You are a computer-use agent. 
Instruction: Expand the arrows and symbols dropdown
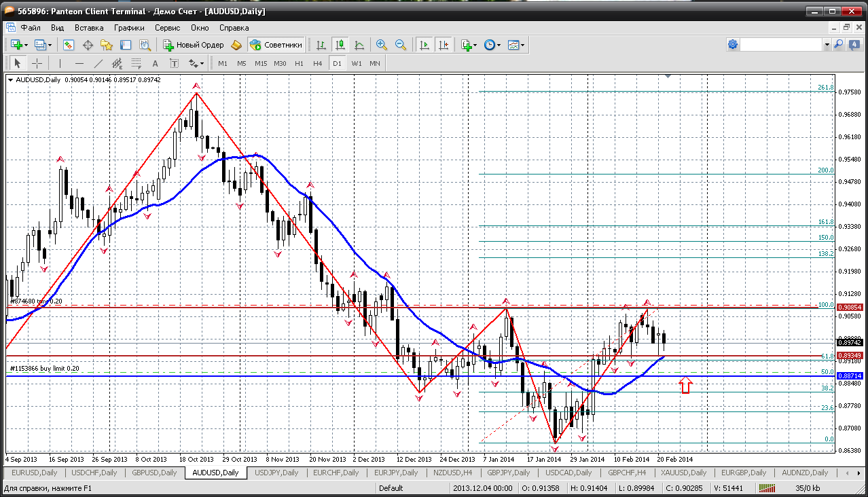202,63
